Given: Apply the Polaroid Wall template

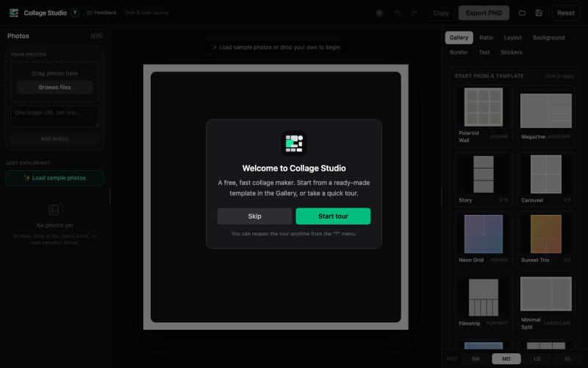Looking at the screenshot, I should tap(484, 115).
